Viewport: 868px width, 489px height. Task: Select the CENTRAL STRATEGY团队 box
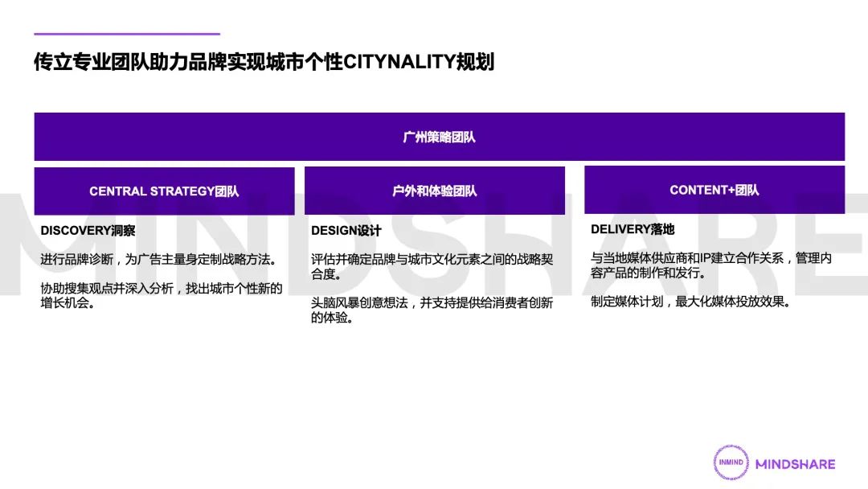click(x=164, y=191)
